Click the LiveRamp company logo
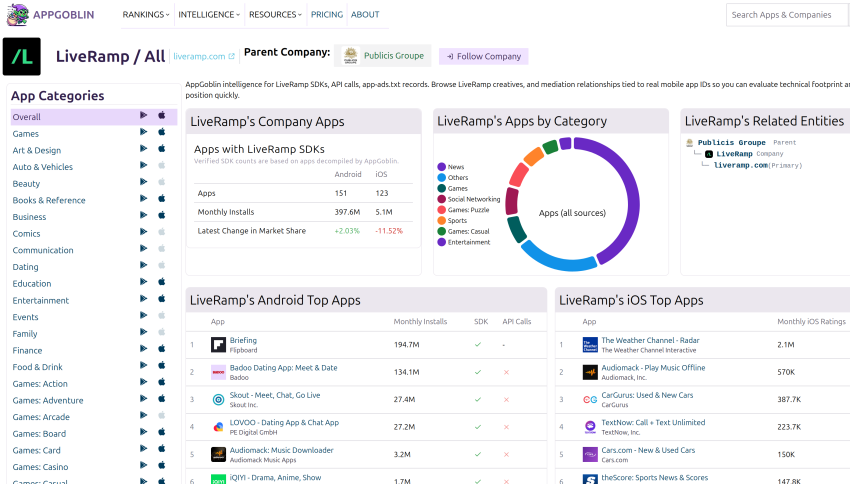This screenshot has width=850, height=484. point(22,56)
